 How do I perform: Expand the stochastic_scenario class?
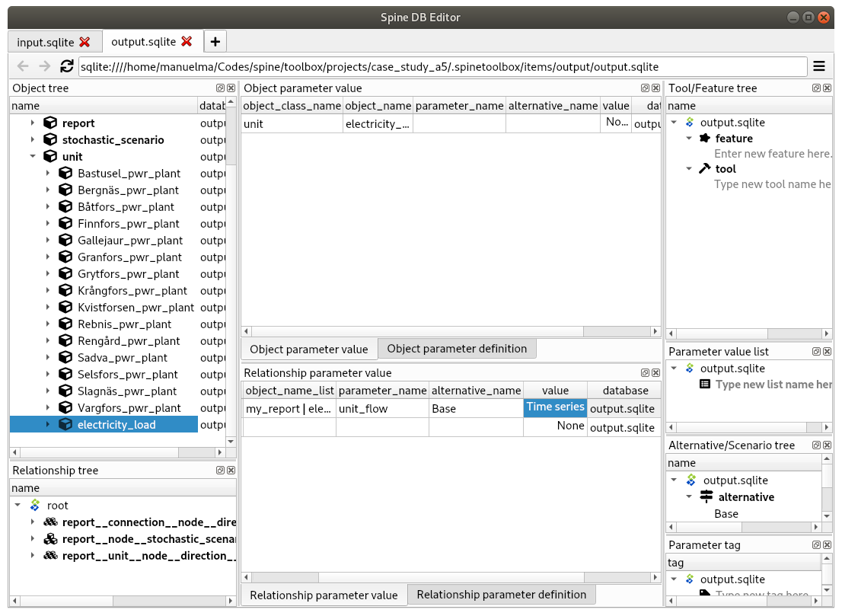[33, 139]
